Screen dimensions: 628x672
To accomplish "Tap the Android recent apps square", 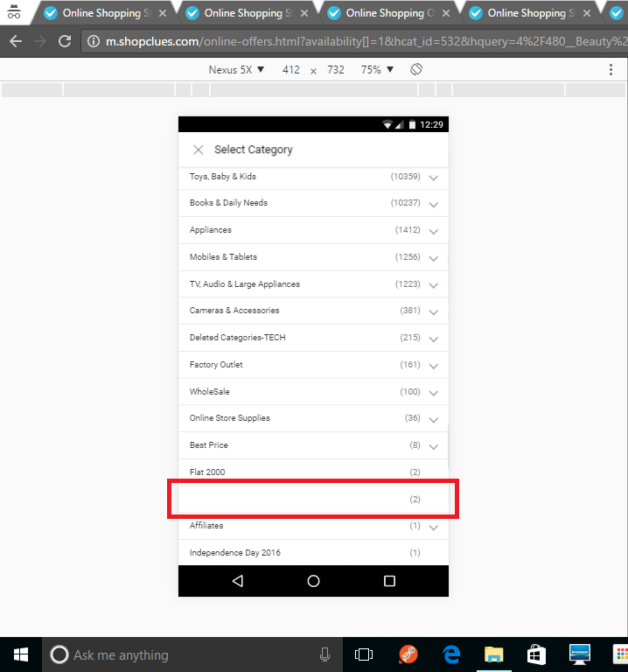I will (x=389, y=581).
